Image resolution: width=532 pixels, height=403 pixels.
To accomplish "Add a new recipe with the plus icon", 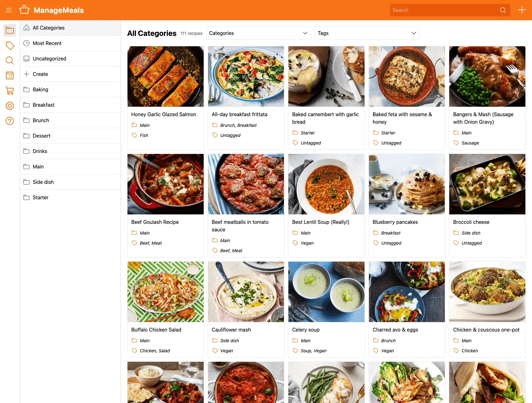I will 522,10.
